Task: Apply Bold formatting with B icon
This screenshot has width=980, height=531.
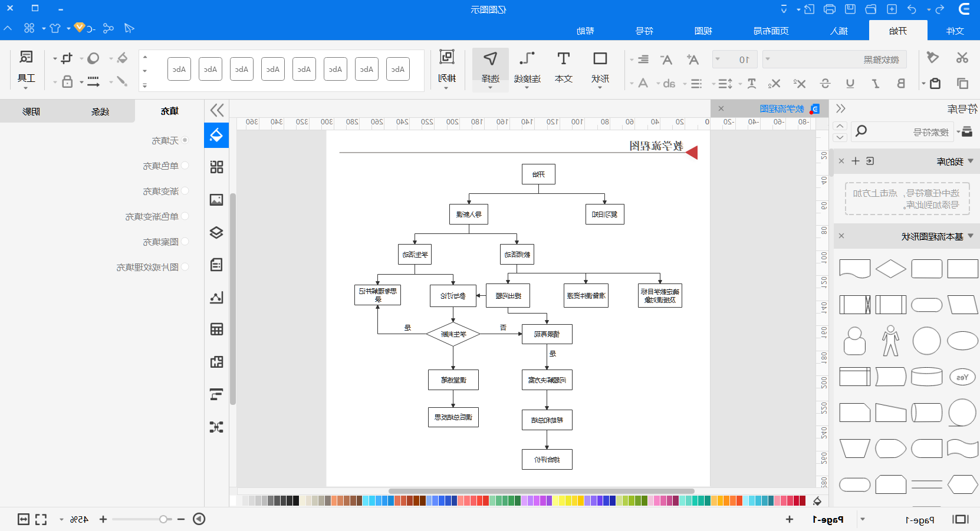Action: click(901, 84)
